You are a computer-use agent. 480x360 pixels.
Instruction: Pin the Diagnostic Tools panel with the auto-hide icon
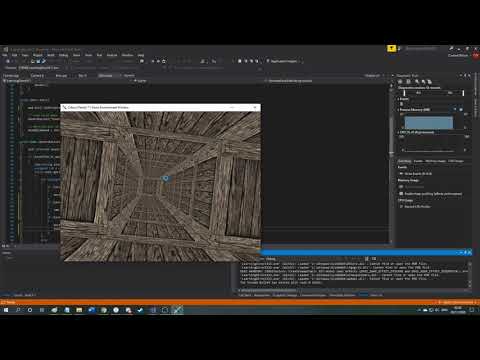coord(465,76)
